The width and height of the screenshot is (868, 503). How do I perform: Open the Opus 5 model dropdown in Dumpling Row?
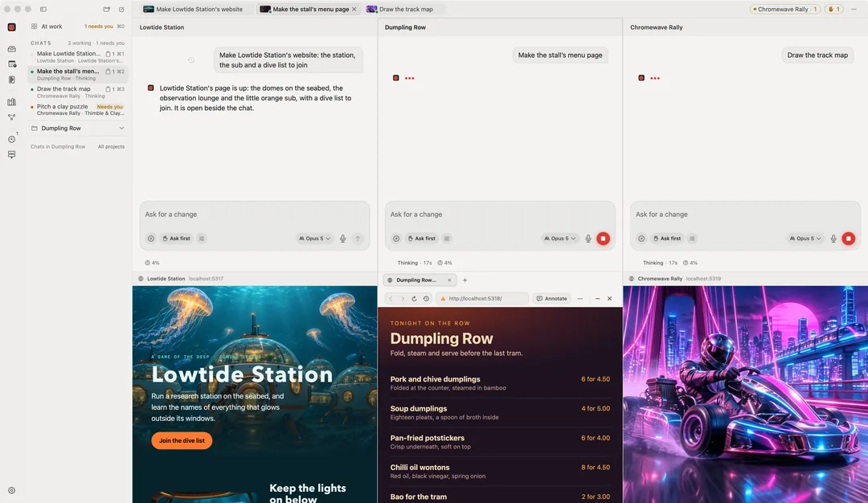[559, 239]
